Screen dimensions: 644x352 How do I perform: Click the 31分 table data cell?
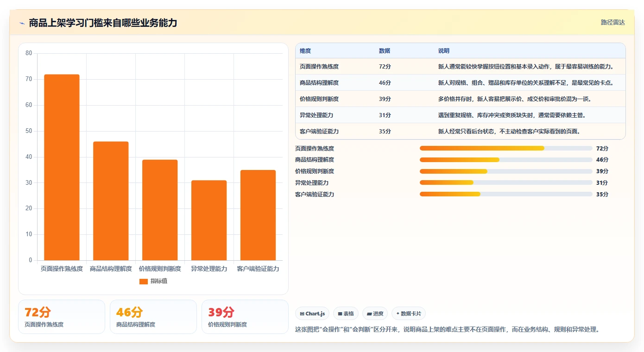[x=385, y=115]
